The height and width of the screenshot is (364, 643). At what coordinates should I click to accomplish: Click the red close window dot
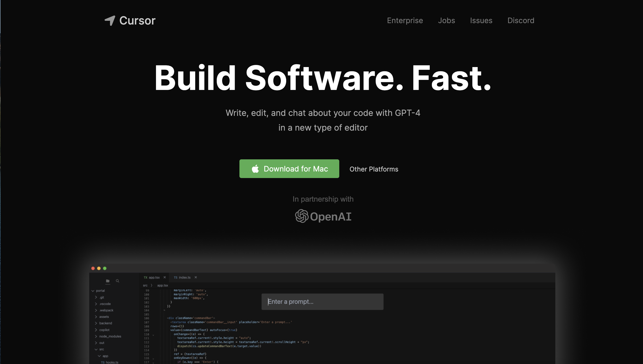(93, 268)
